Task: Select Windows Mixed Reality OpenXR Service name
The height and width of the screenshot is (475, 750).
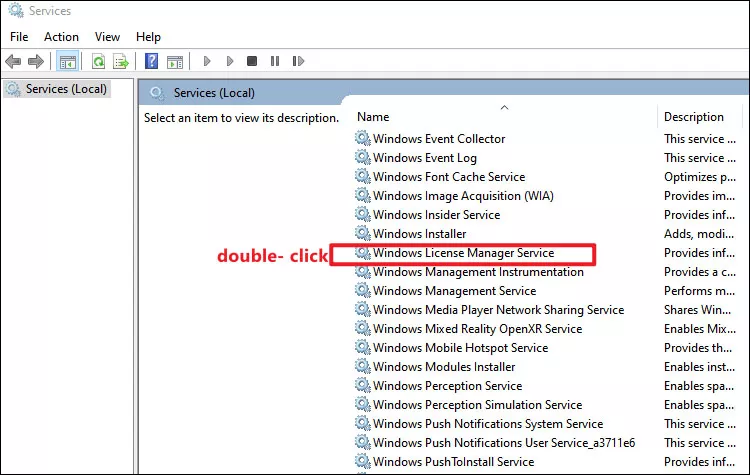Action: tap(477, 329)
